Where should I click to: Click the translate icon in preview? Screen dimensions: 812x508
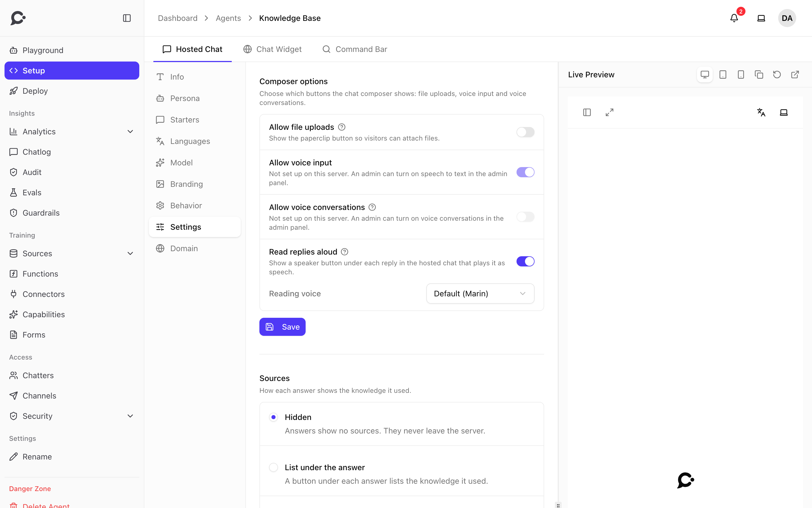point(761,112)
